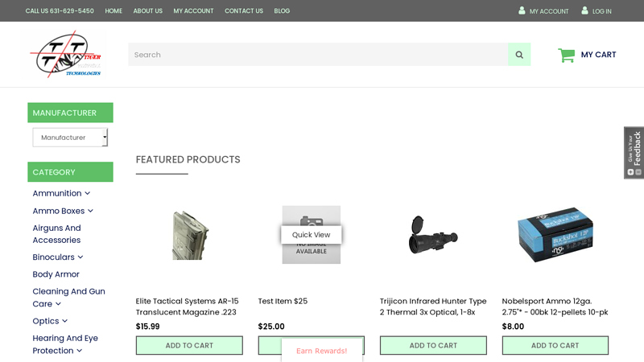Click the Tiger Tactical Technologies logo
Screen dimensions: 644x362
click(65, 54)
